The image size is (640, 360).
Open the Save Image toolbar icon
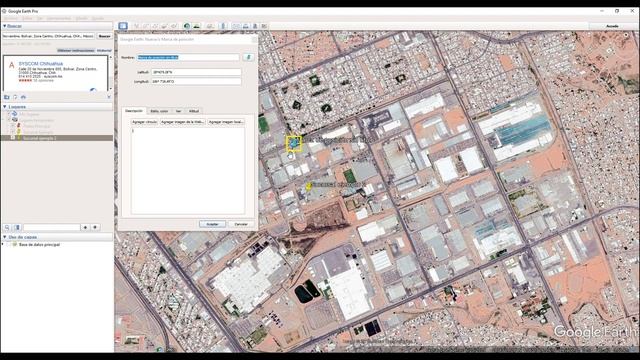tap(255, 26)
